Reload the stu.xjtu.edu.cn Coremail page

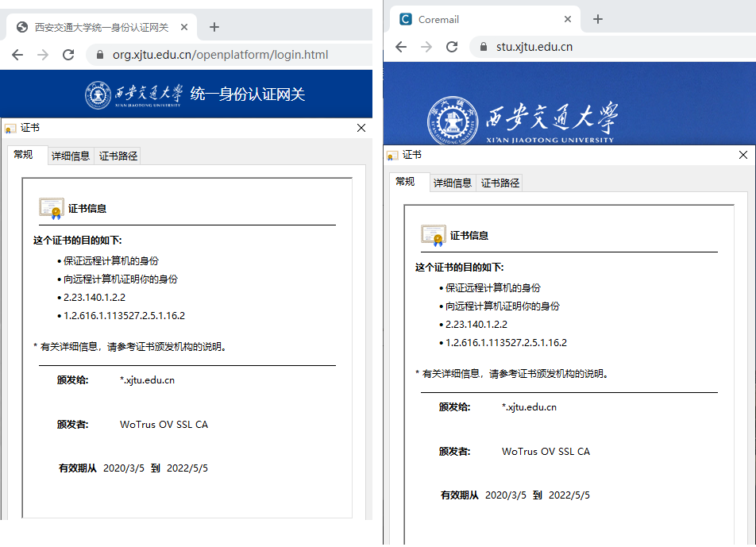point(452,47)
